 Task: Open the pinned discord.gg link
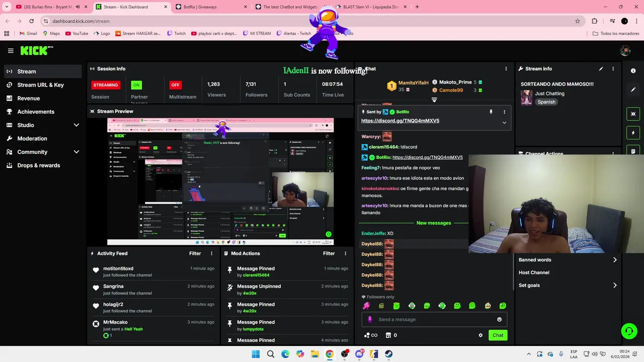(400, 121)
